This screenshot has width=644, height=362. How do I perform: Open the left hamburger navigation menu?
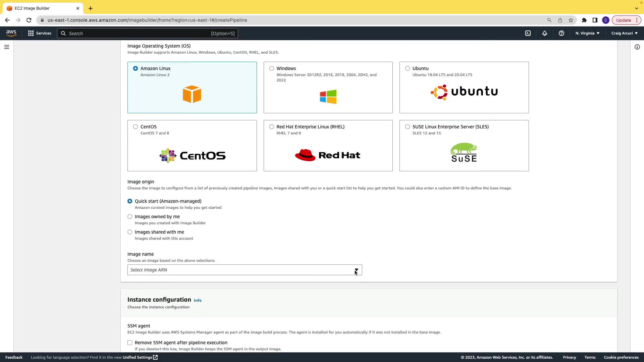click(x=7, y=47)
